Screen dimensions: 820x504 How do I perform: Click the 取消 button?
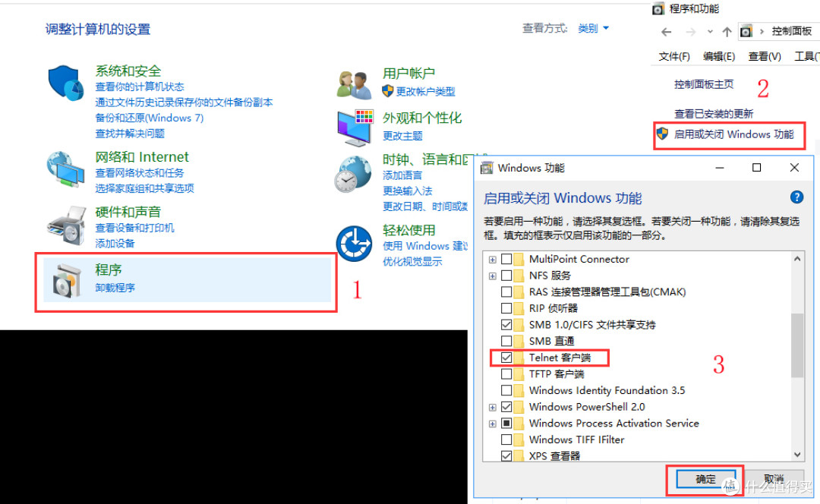[774, 479]
